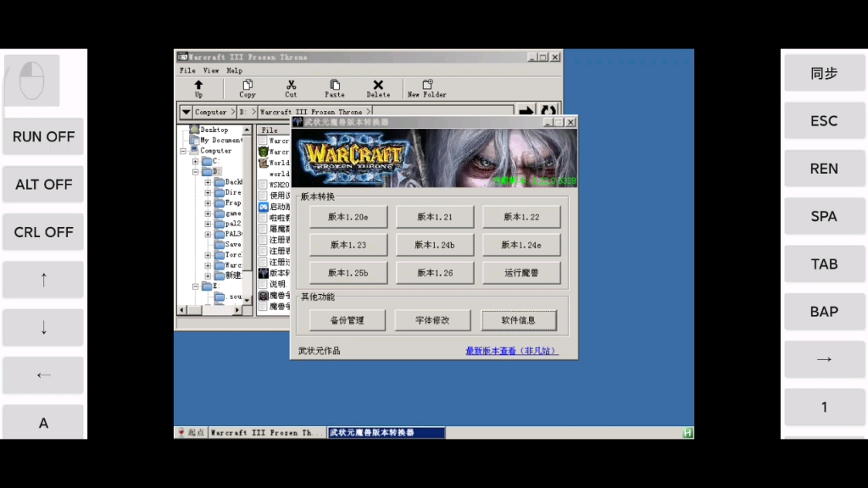Expand the Dire folder node

pos(208,192)
